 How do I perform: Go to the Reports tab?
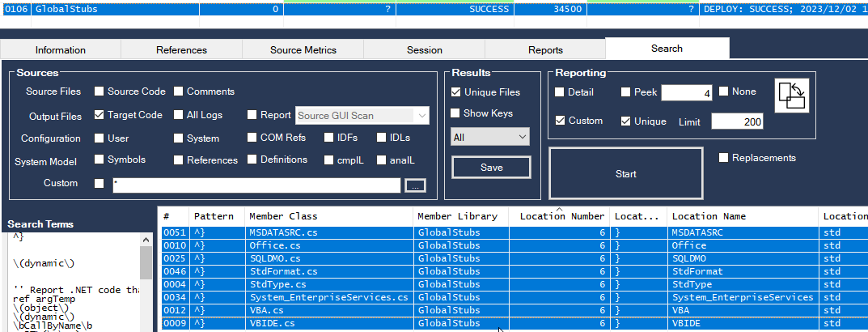(x=545, y=49)
